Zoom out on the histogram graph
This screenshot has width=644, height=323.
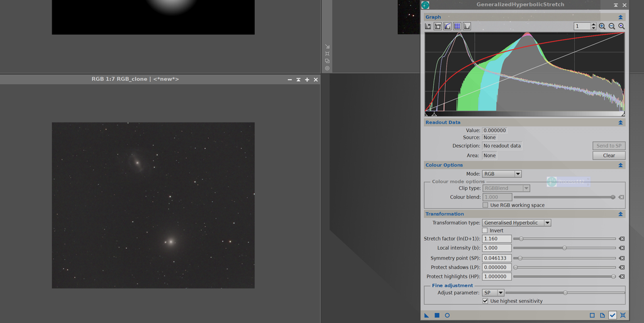[612, 26]
